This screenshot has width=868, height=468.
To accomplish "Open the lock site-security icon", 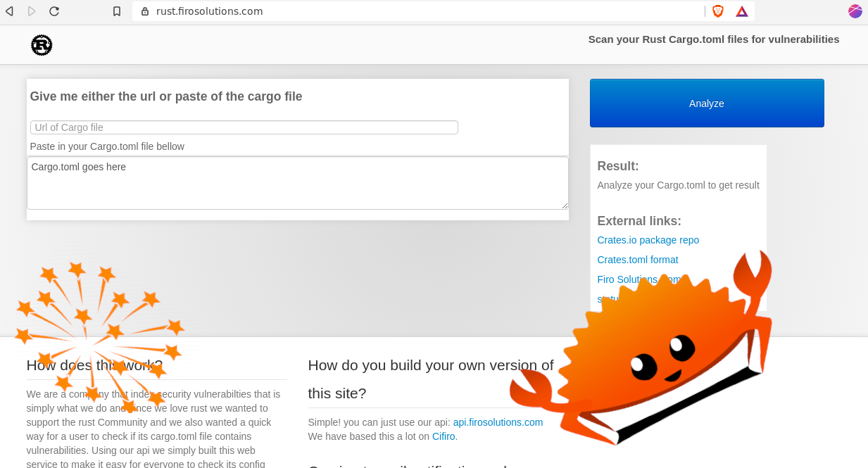I will [x=145, y=11].
